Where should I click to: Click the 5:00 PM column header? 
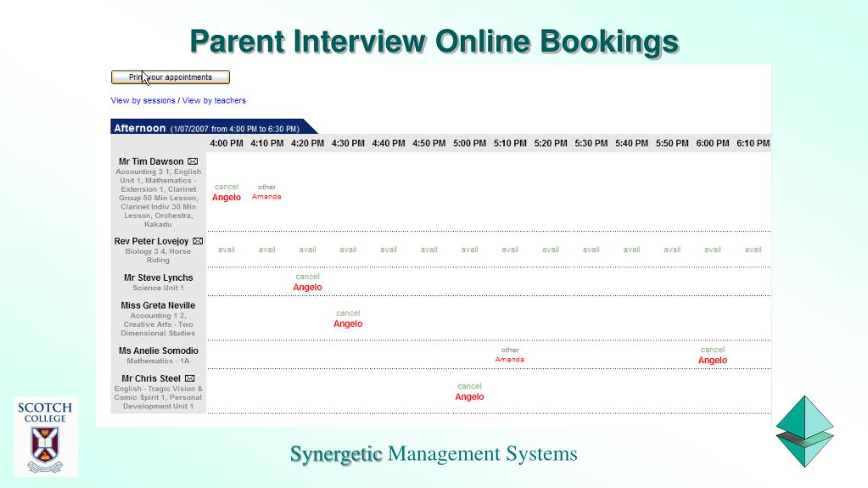pos(469,143)
